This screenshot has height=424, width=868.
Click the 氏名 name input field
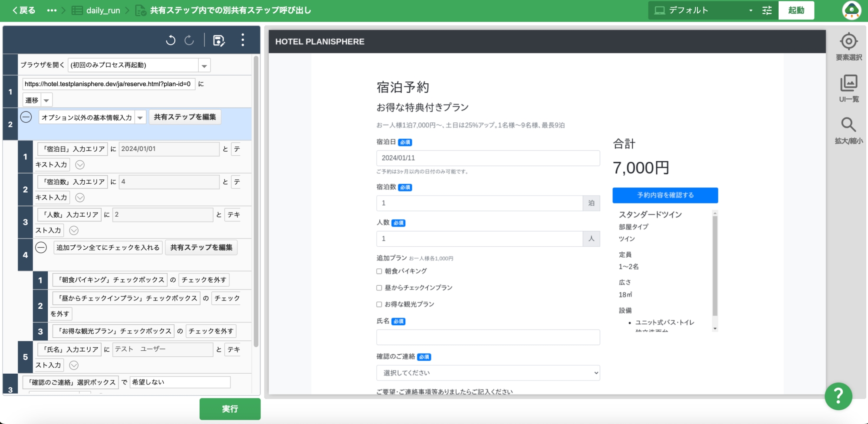point(488,337)
